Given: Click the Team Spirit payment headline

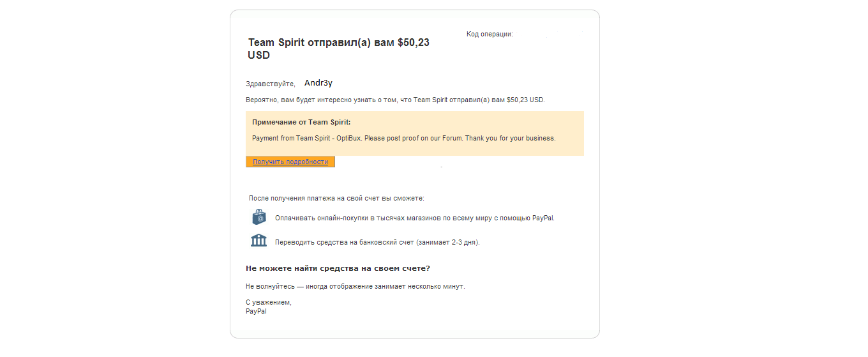Looking at the screenshot, I should pos(338,43).
